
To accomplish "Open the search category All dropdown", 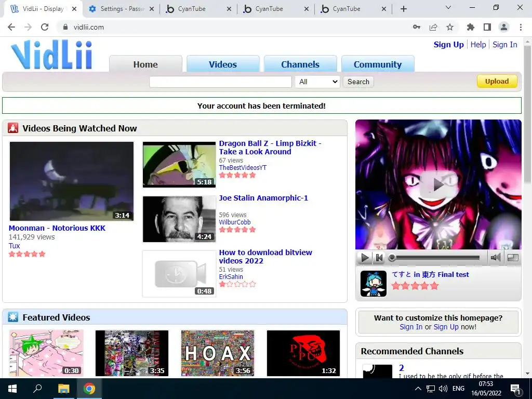I will tap(317, 82).
